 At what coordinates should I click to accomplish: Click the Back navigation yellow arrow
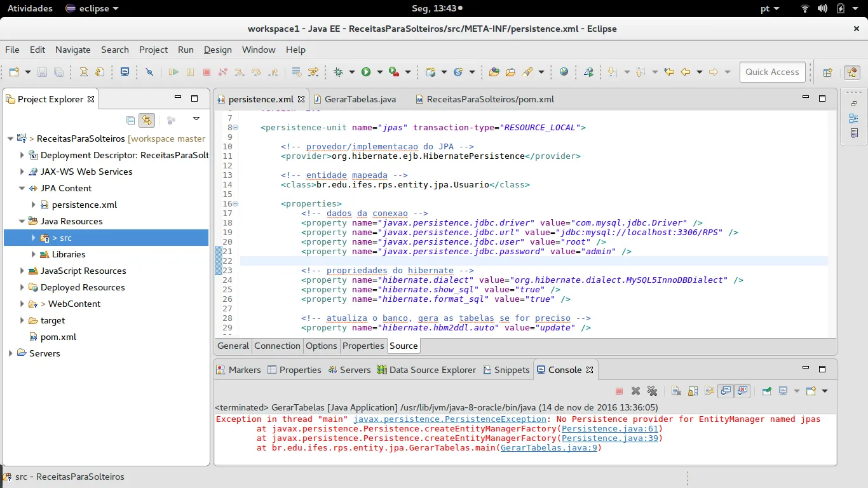pyautogui.click(x=686, y=72)
